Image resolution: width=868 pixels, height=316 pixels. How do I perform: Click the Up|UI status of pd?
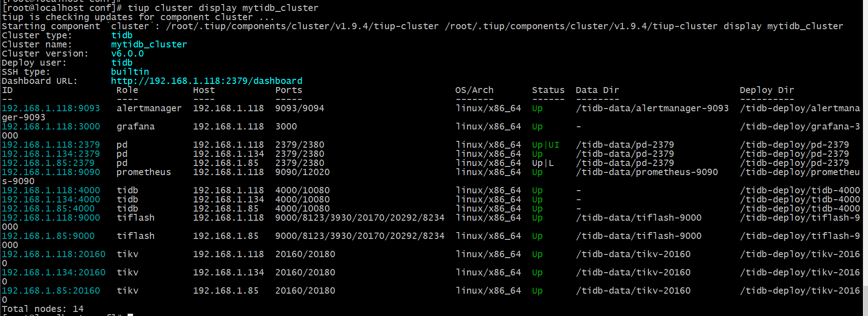click(545, 145)
